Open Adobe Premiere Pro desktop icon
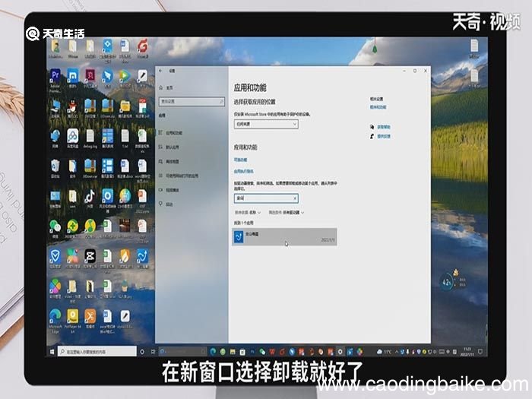 pos(55,79)
